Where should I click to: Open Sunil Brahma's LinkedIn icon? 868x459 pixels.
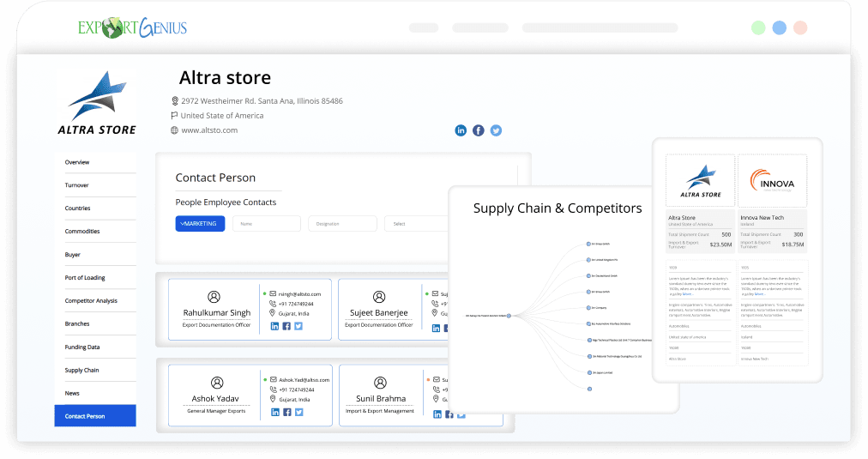(x=437, y=414)
